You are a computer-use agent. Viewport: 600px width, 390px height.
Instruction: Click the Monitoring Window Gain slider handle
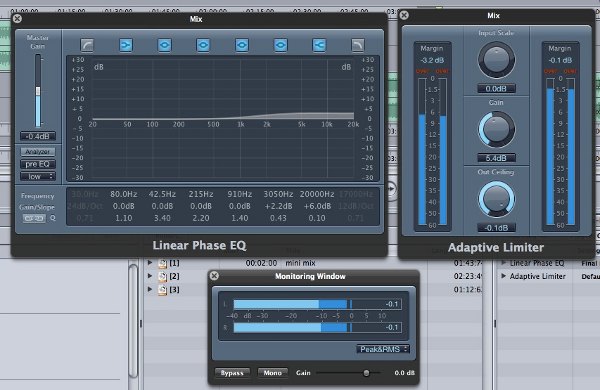(x=366, y=373)
